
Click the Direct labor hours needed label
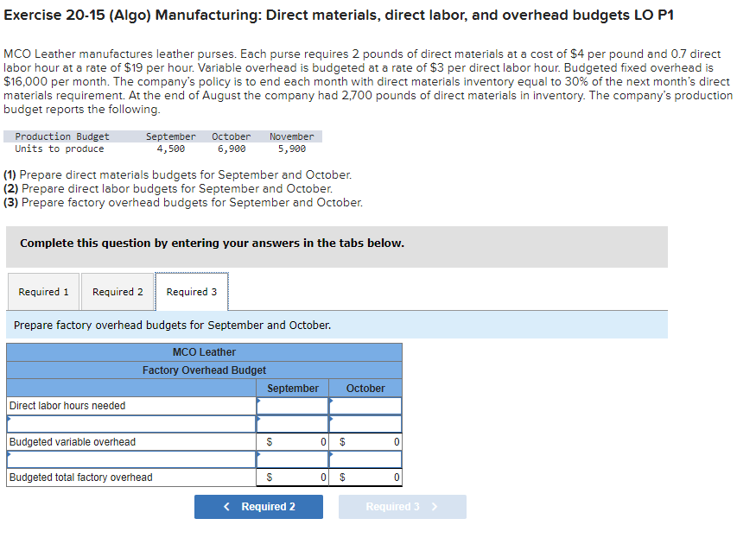[x=67, y=406]
